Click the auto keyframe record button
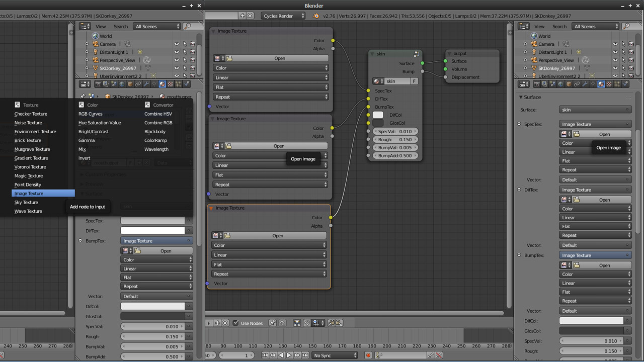The height and width of the screenshot is (362, 644). pyautogui.click(x=368, y=355)
